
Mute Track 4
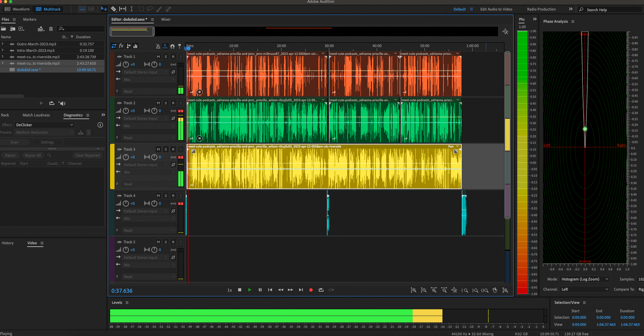click(158, 196)
